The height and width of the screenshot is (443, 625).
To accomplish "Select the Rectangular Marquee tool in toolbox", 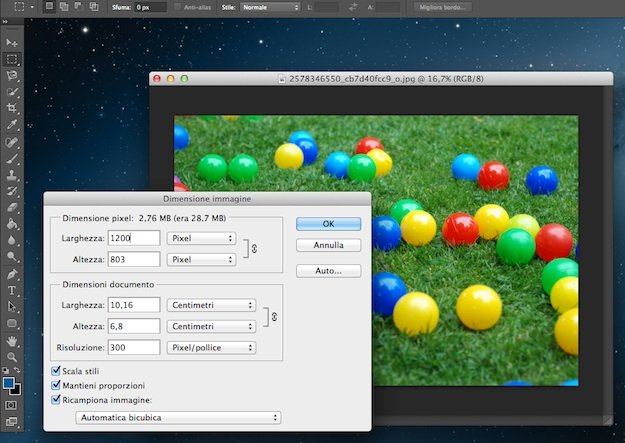I will pyautogui.click(x=12, y=59).
